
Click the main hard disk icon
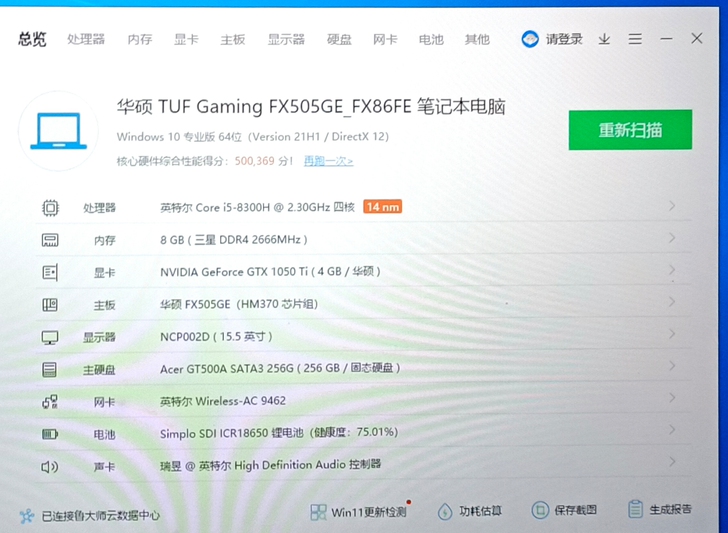click(50, 370)
